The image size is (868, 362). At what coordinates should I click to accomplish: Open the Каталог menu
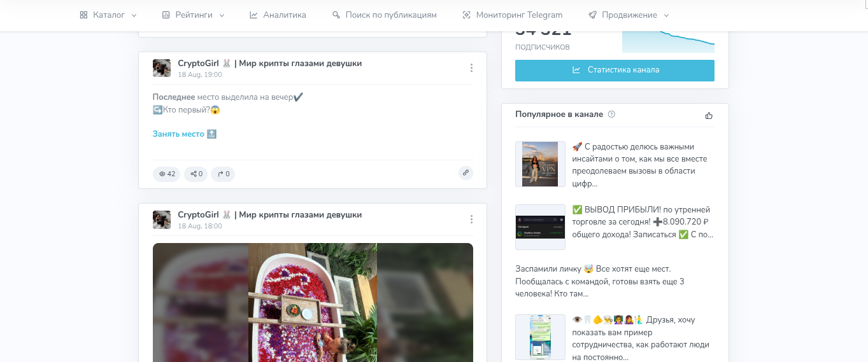coord(108,15)
